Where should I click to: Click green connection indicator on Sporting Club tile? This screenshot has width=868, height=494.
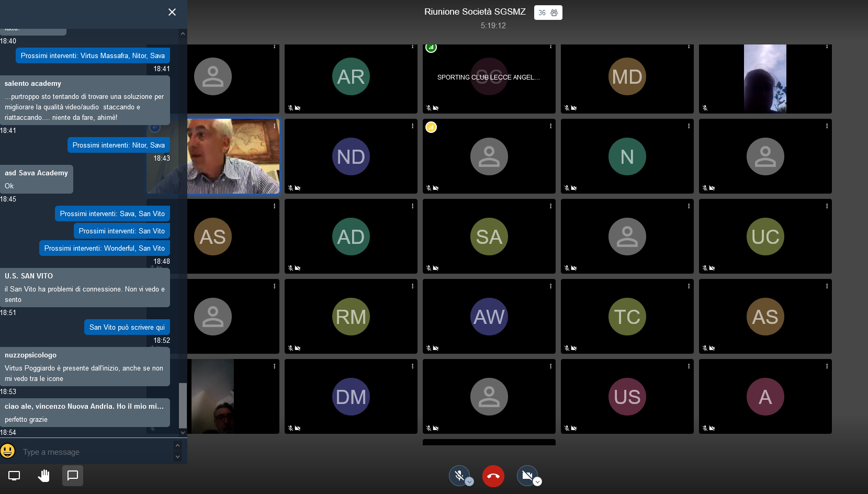click(x=431, y=48)
